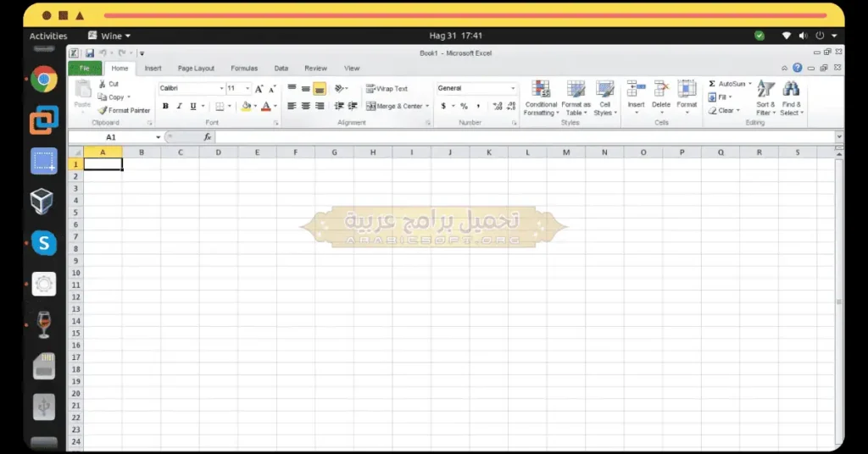868x454 pixels.
Task: Open VirtualBox cube icon in dock
Action: click(x=42, y=202)
